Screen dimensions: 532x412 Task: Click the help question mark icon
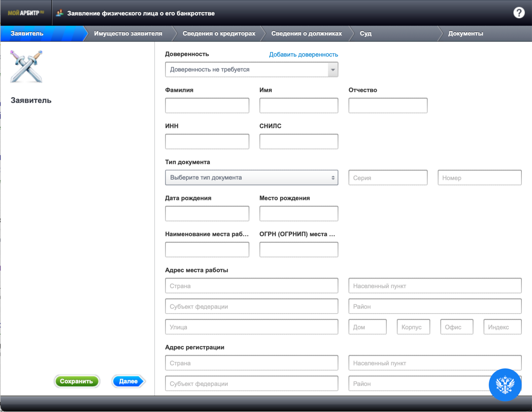pyautogui.click(x=518, y=13)
